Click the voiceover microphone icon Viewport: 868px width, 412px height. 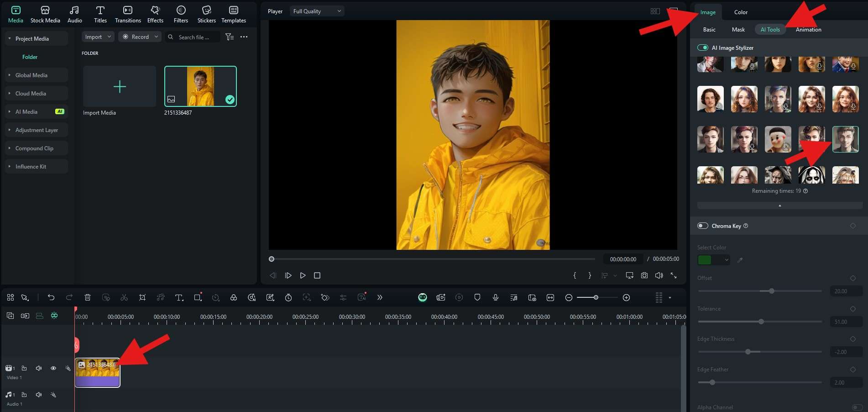click(496, 298)
